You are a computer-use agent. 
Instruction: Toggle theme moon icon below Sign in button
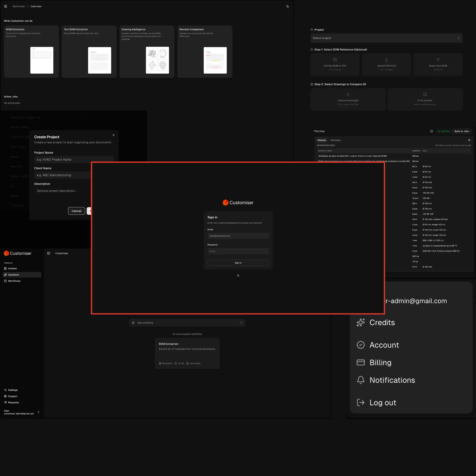tap(238, 275)
